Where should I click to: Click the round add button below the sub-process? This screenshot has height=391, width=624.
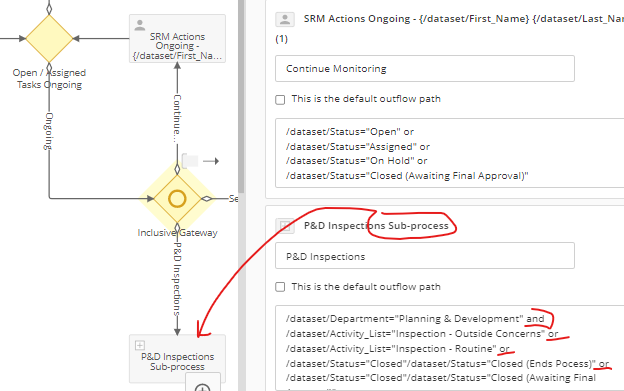pos(203,387)
